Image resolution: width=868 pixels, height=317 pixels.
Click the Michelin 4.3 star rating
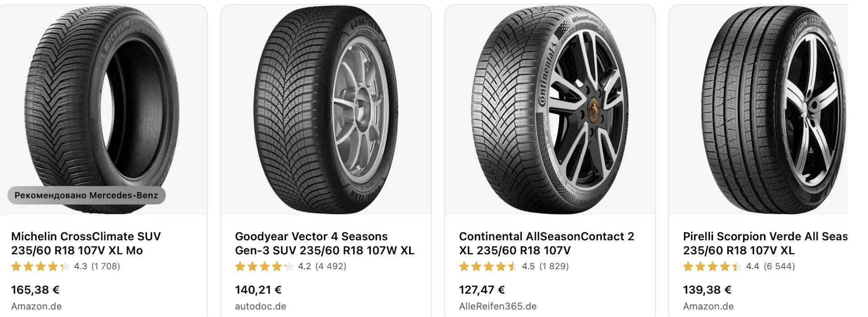click(x=66, y=266)
